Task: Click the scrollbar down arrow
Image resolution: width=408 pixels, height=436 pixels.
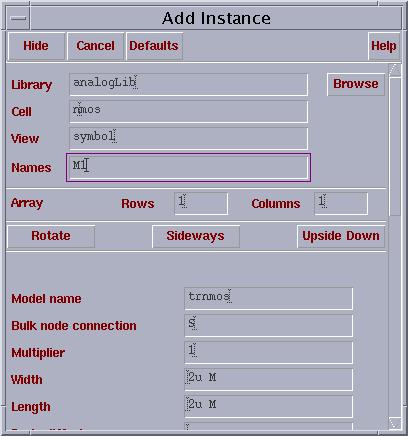Action: coord(395,423)
